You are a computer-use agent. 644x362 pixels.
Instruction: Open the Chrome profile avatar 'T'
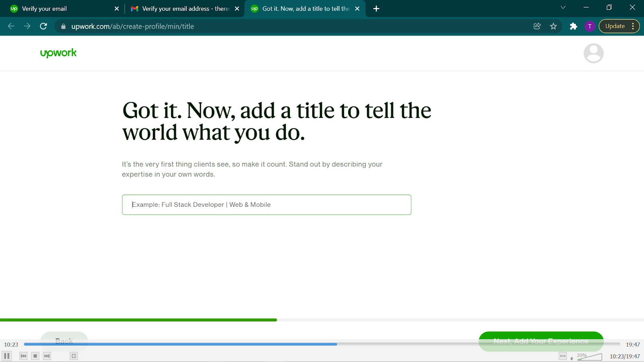pos(590,26)
